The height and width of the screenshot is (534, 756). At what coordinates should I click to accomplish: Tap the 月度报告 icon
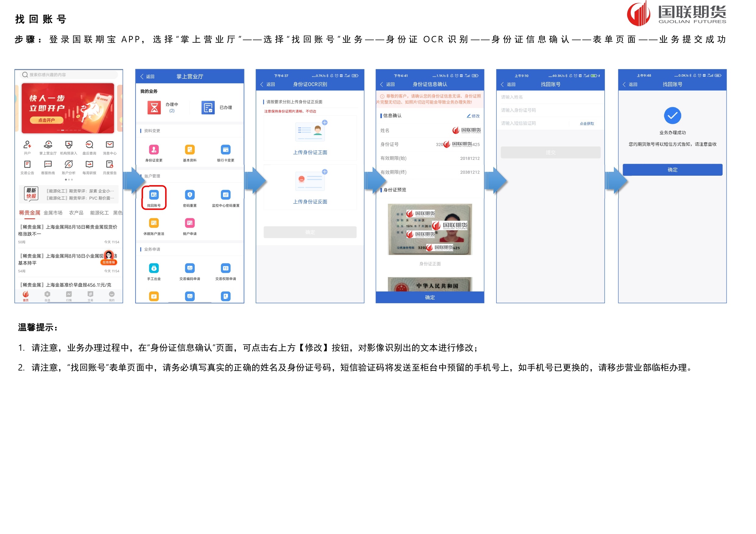pos(110,164)
